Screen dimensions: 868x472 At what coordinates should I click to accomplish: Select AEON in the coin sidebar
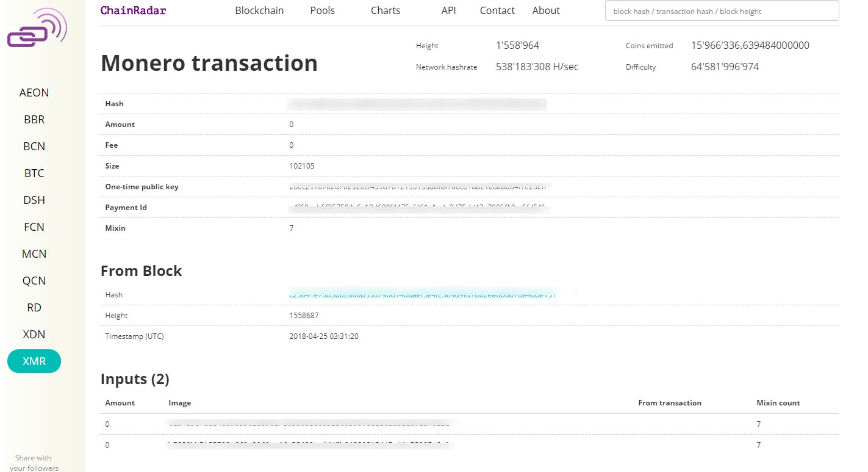point(34,93)
